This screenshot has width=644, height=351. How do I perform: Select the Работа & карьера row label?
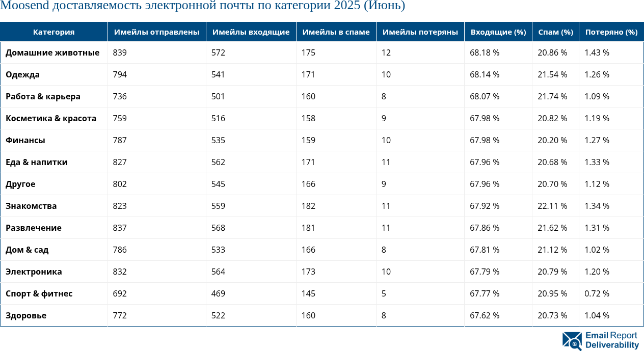[x=43, y=96]
